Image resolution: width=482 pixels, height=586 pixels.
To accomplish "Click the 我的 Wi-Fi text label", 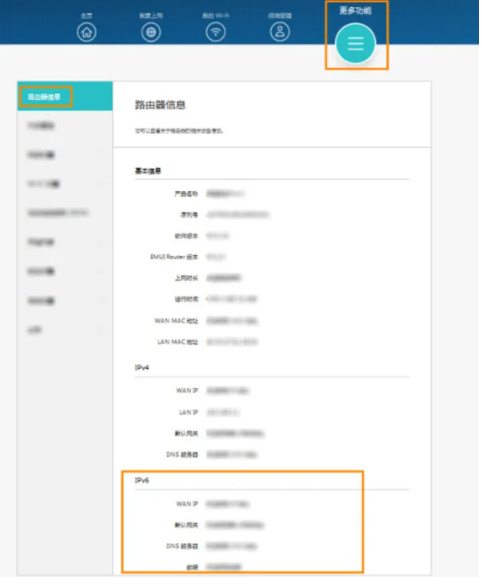I will (x=216, y=15).
